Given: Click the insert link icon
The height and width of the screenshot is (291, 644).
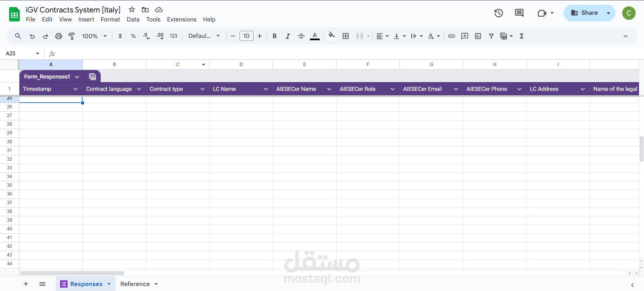Looking at the screenshot, I should pos(451,36).
